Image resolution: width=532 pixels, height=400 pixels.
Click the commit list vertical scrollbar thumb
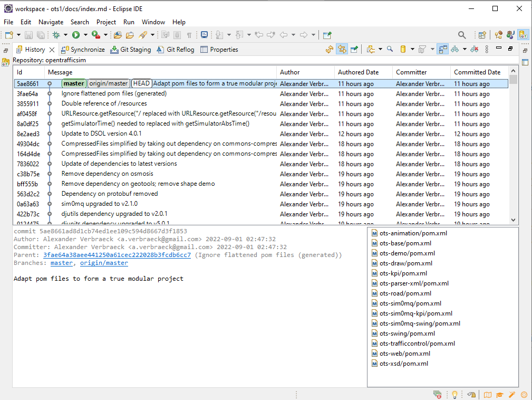tap(514, 80)
